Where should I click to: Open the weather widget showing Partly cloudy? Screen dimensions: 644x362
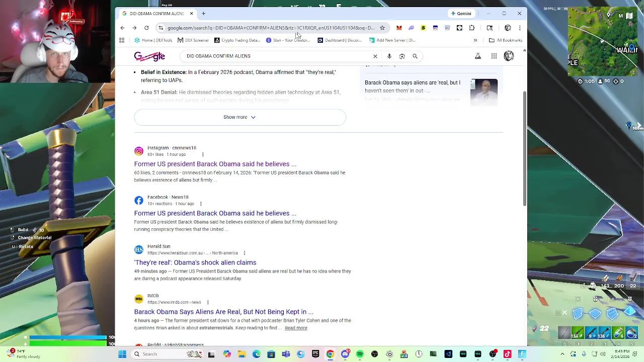pos(23,354)
